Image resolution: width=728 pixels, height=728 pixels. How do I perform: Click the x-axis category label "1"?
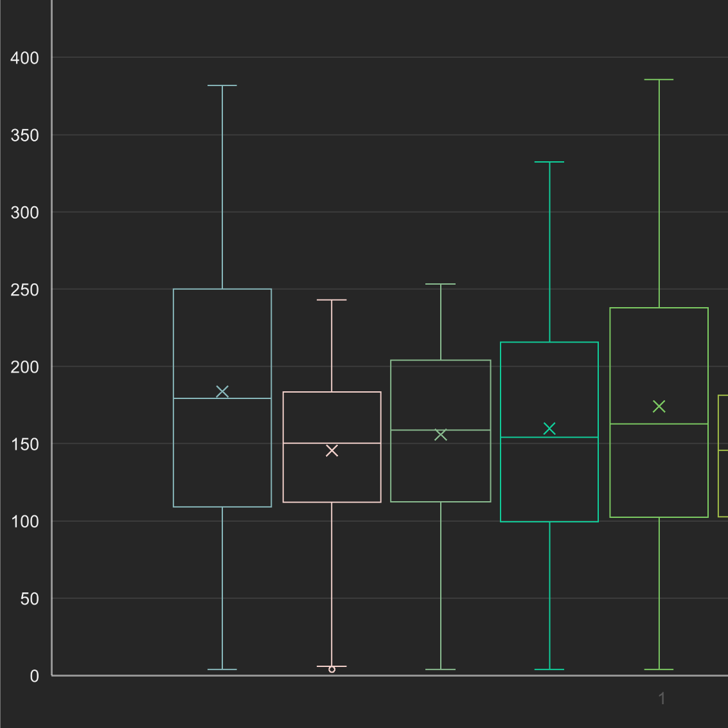[x=662, y=698]
